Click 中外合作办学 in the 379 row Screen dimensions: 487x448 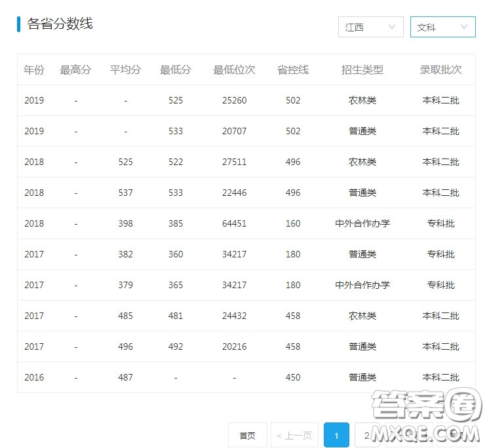pos(362,285)
